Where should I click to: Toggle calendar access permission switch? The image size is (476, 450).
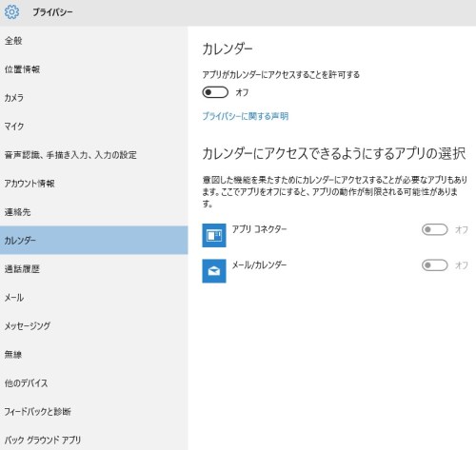pos(215,92)
